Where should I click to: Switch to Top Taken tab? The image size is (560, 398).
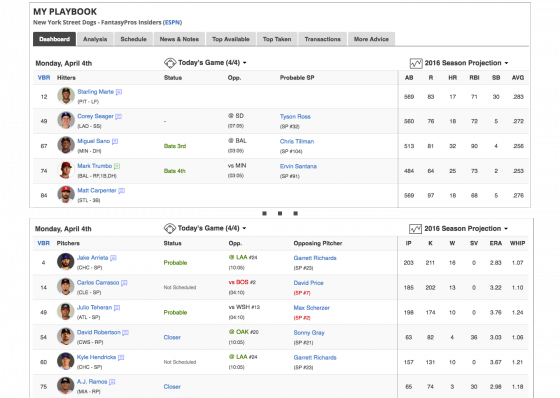(277, 39)
